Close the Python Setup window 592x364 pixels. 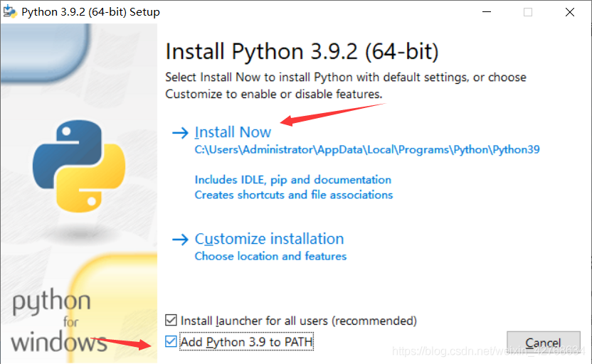570,12
